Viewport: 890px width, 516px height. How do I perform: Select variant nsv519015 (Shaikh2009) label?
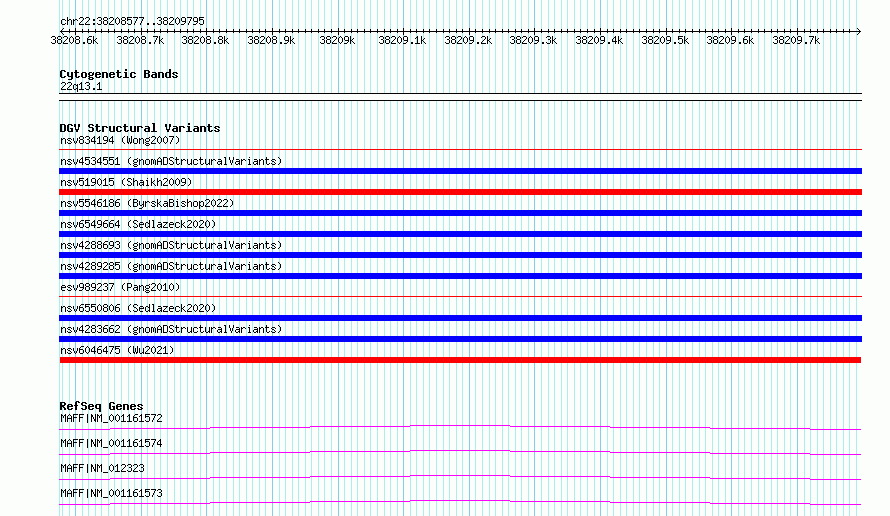[x=126, y=182]
